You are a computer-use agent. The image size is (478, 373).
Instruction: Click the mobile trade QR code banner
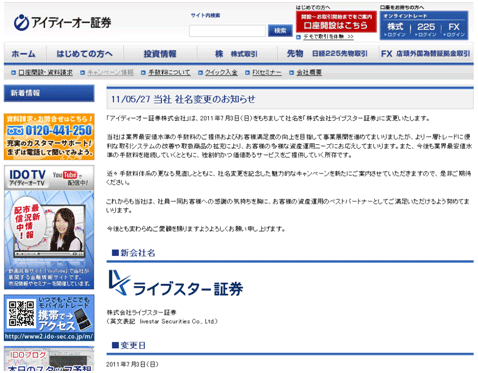pos(49,318)
